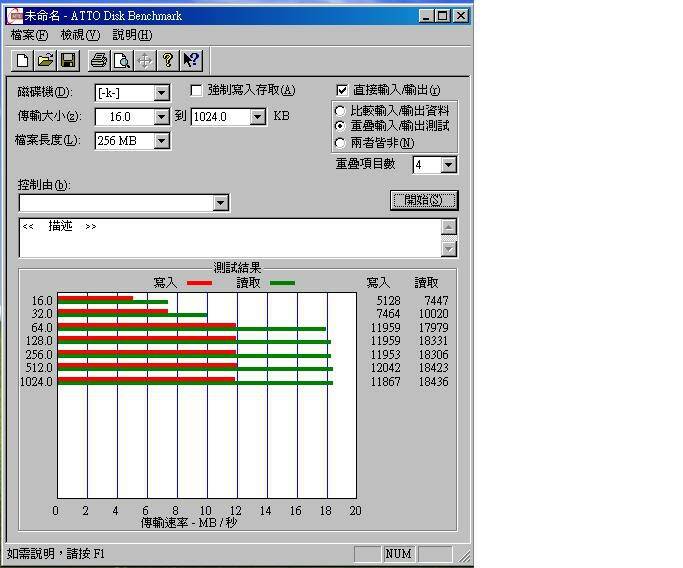The width and height of the screenshot is (683, 568).
Task: Open the 說明 menu
Action: coord(132,35)
